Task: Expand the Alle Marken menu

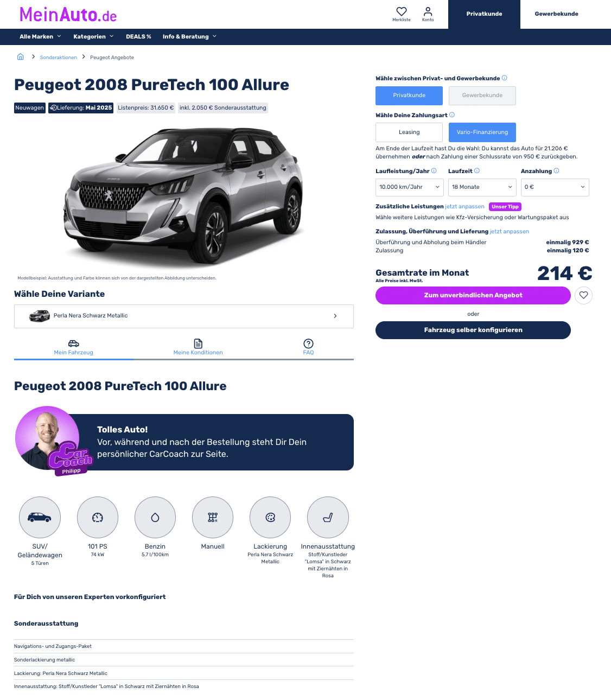Action: pyautogui.click(x=40, y=37)
